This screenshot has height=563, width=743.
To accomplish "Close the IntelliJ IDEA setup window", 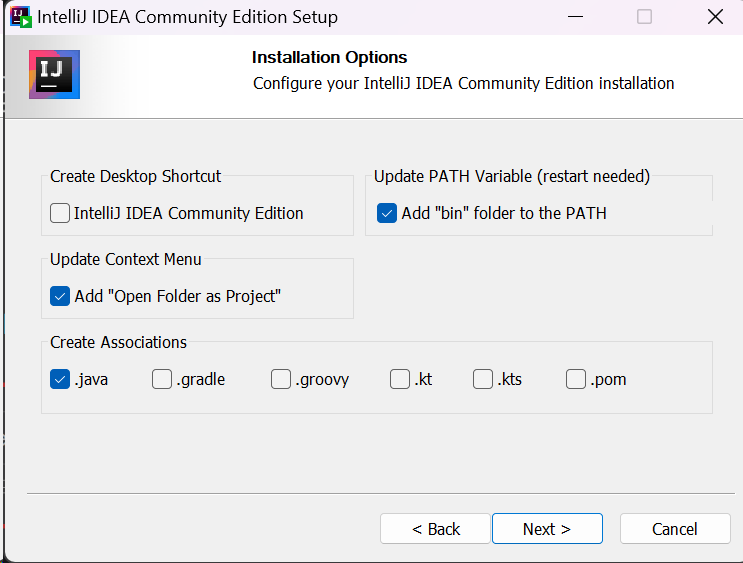I will [714, 17].
